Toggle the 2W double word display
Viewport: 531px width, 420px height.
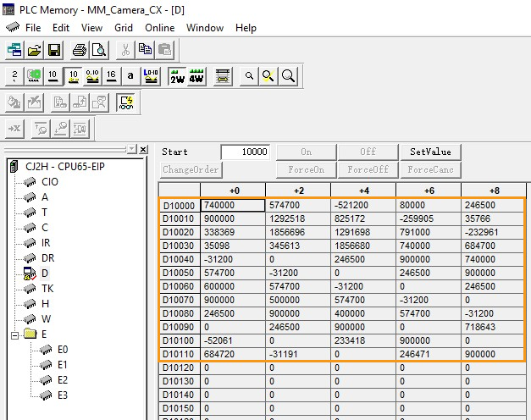pyautogui.click(x=177, y=76)
